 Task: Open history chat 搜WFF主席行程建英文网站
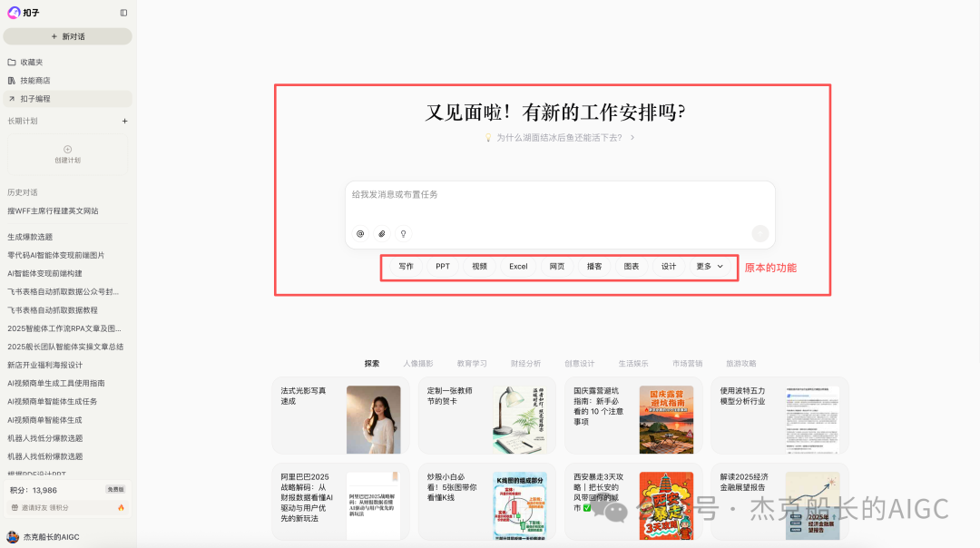[54, 211]
